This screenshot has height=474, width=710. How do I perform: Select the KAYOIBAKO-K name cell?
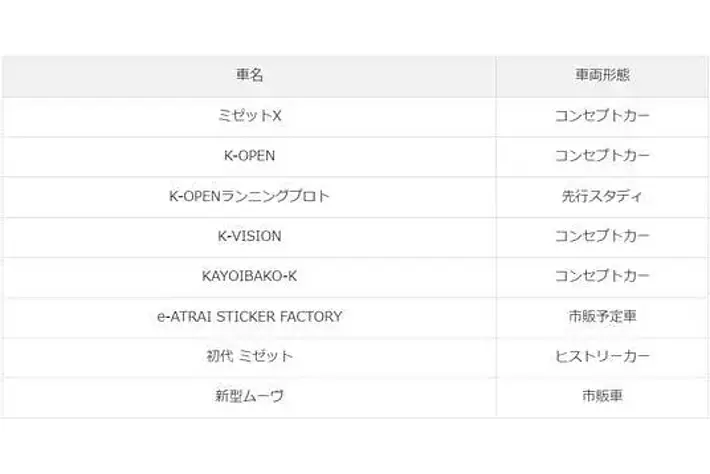point(249,276)
